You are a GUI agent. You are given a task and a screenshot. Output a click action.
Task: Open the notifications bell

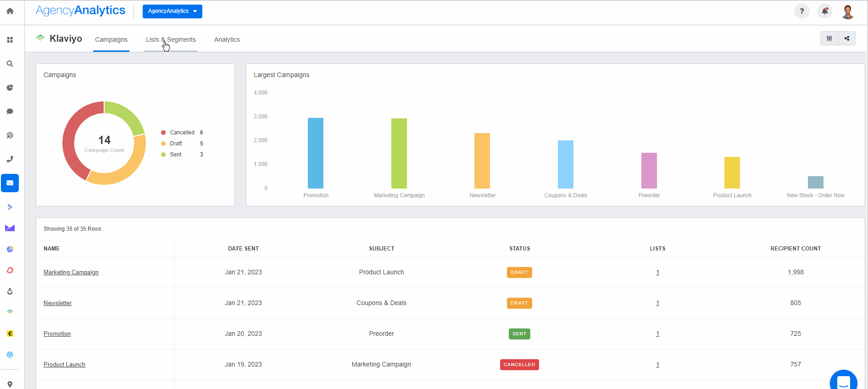pos(824,11)
